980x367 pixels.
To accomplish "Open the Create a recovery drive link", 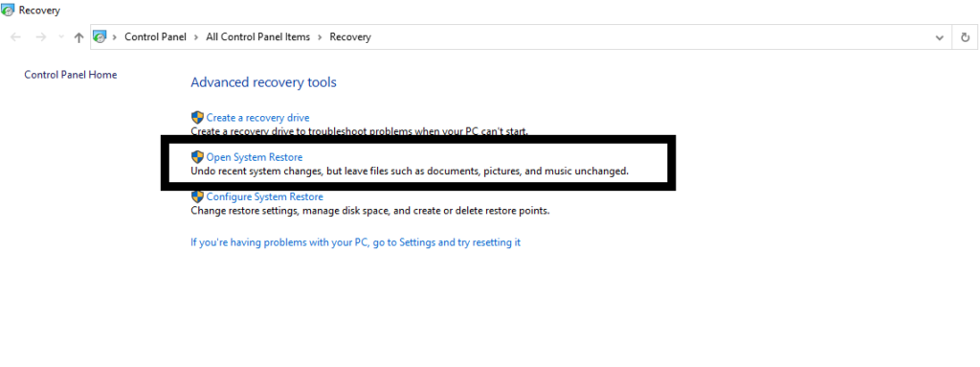I will (257, 118).
